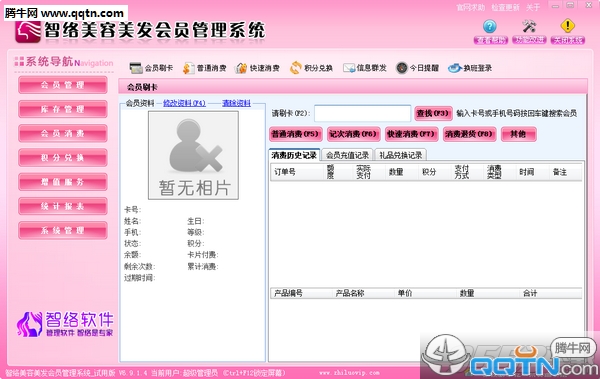Click the 实际支付 column header
The image size is (600, 379).
[x=364, y=172]
